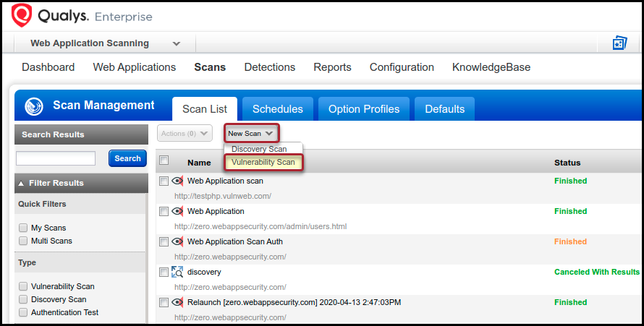The width and height of the screenshot is (644, 326).
Task: Open the Web Application Scanning module dropdown
Action: tap(105, 43)
